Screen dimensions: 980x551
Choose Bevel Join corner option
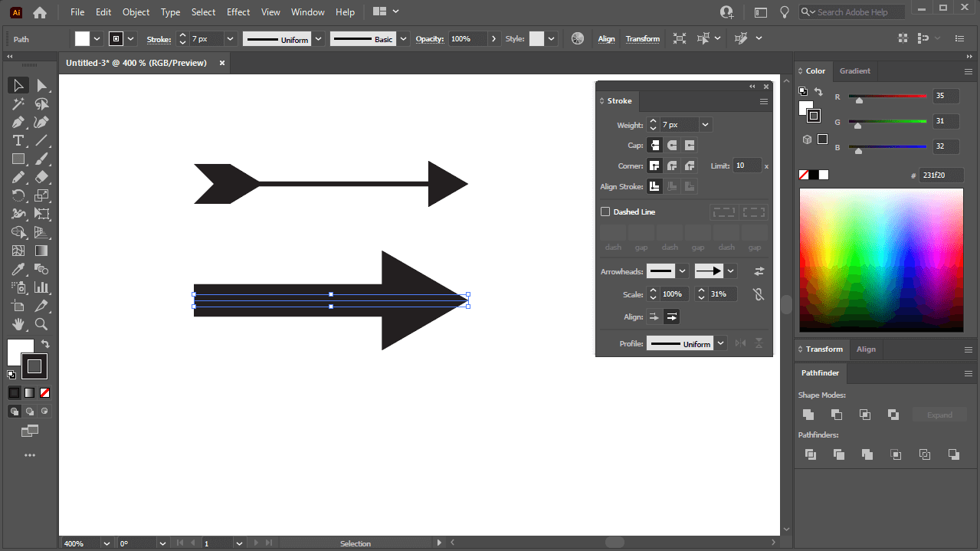point(690,166)
